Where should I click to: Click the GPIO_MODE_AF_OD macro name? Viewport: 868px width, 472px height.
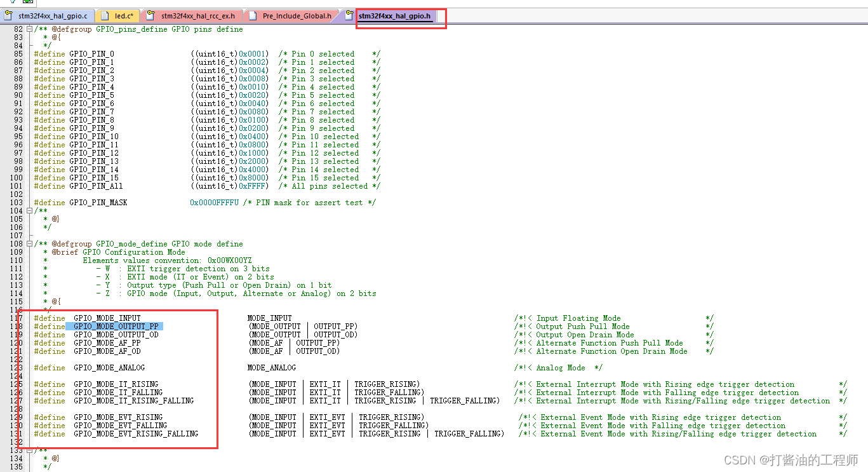pyautogui.click(x=107, y=351)
